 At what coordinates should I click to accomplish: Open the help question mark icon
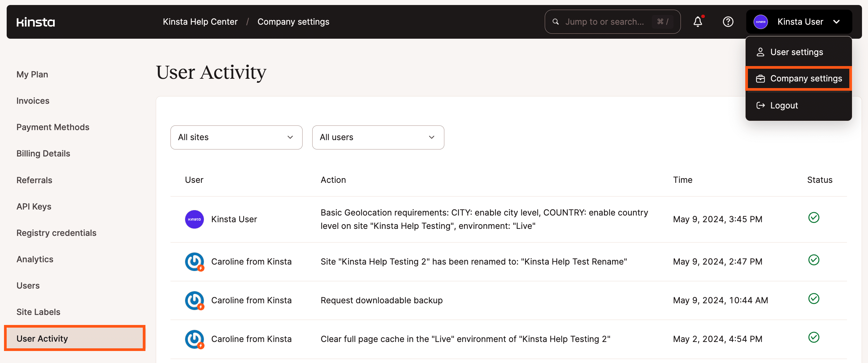click(x=728, y=22)
